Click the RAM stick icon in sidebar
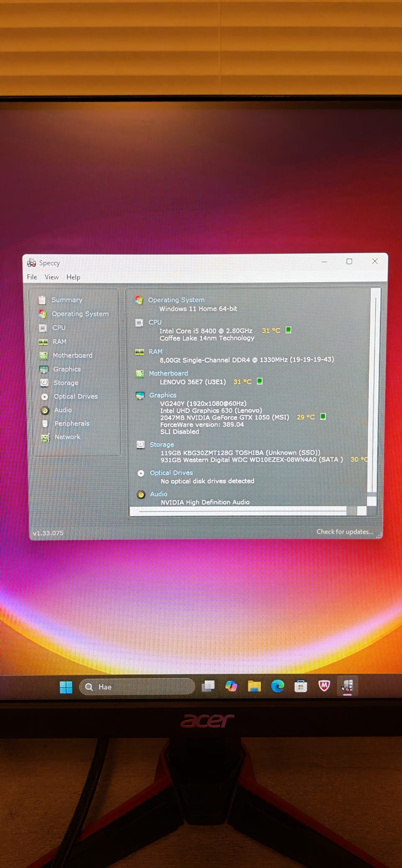 coord(43,342)
